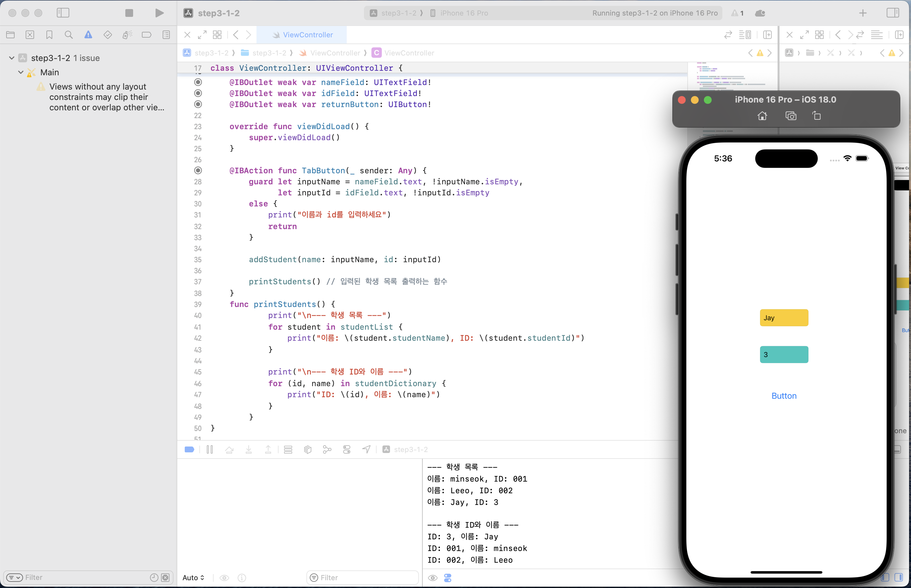Toggle recent issues clock filter

154,577
